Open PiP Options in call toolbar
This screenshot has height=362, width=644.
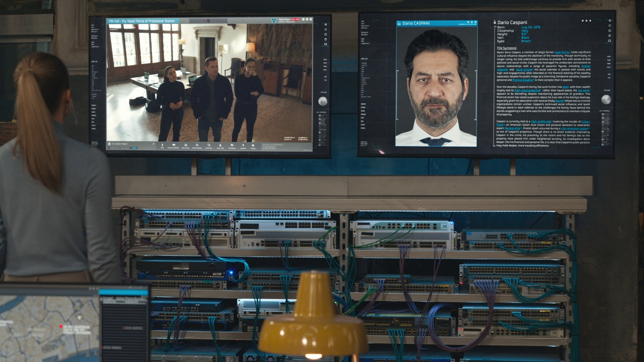coord(232,145)
